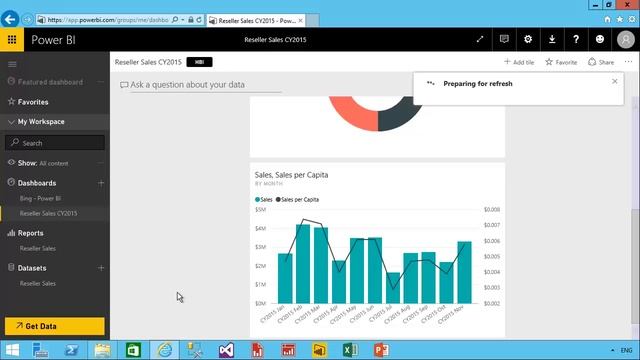Viewport: 640px width, 360px height.
Task: Open a new browser tab
Action: point(312,20)
